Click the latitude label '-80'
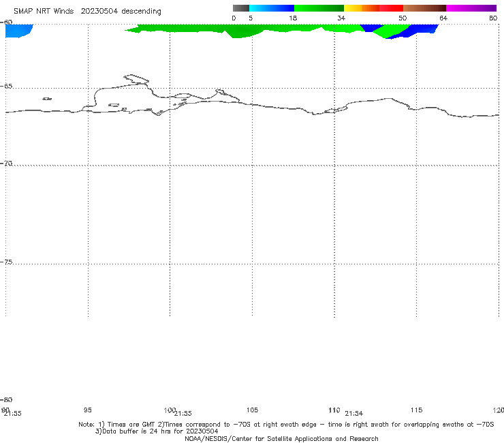Image resolution: width=504 pixels, height=443 pixels. [x=6, y=399]
